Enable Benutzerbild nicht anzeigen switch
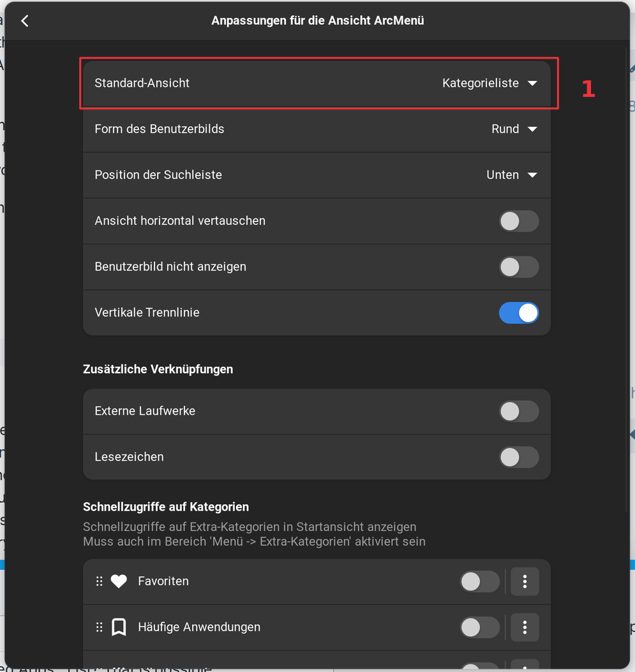 tap(518, 267)
